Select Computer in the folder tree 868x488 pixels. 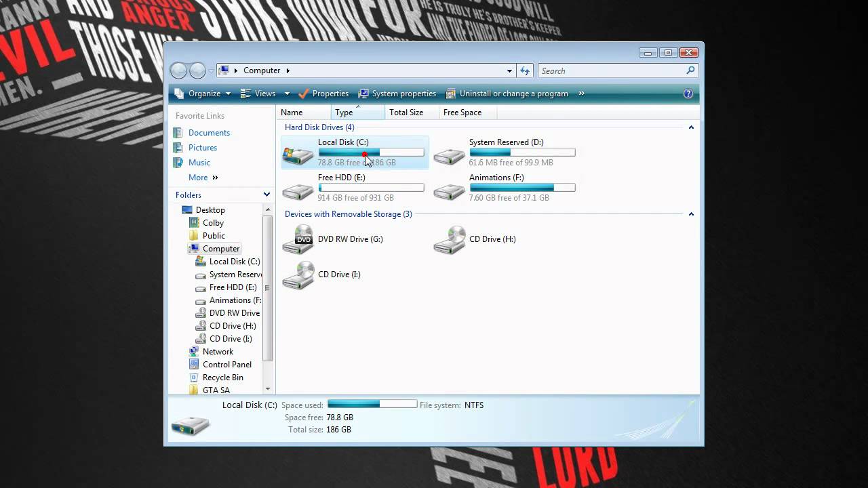point(221,249)
